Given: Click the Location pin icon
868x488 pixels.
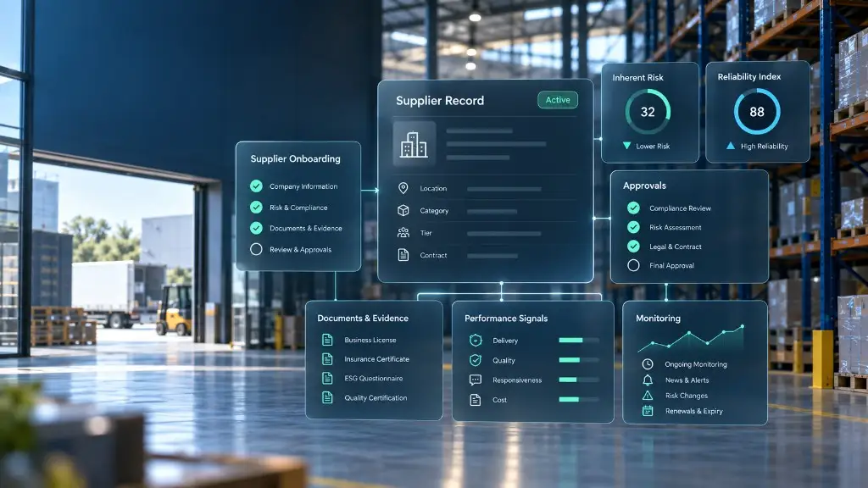Looking at the screenshot, I should coord(403,188).
